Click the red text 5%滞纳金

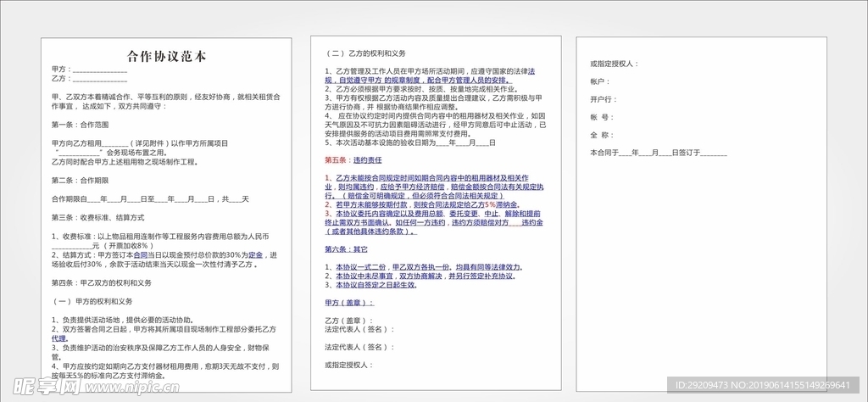502,205
